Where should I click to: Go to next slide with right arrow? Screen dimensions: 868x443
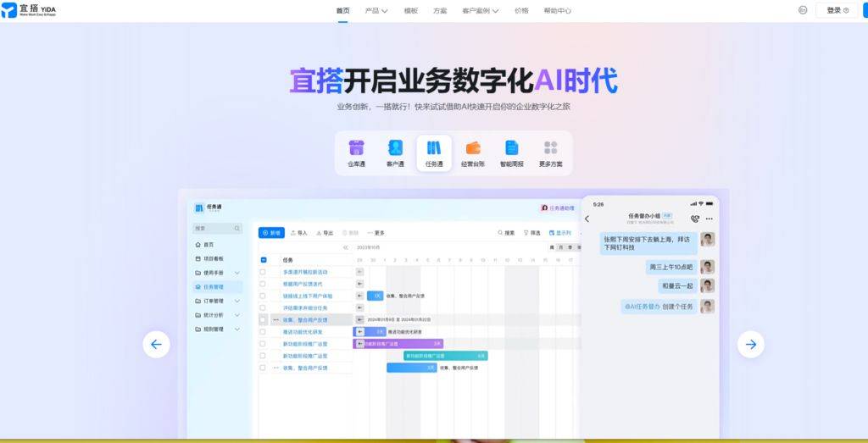[x=750, y=344]
